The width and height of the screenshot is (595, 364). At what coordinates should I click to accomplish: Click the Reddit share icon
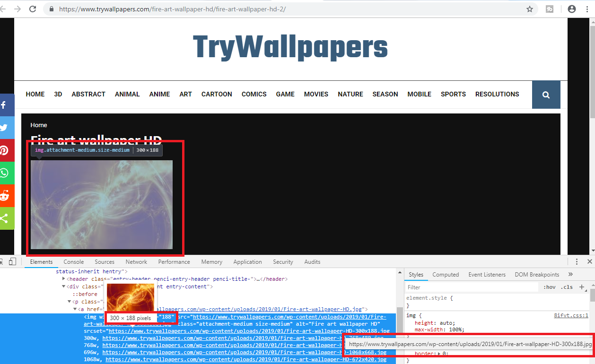point(4,196)
